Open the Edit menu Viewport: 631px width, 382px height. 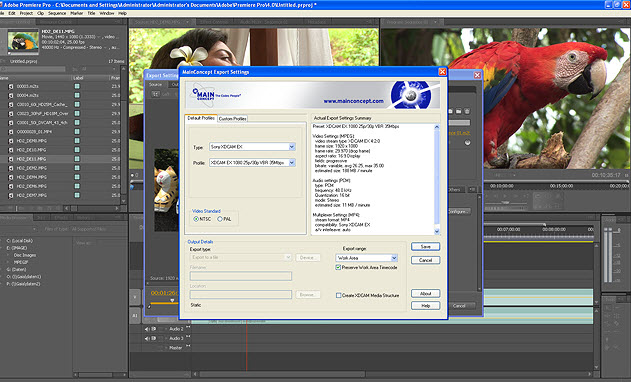pos(12,13)
